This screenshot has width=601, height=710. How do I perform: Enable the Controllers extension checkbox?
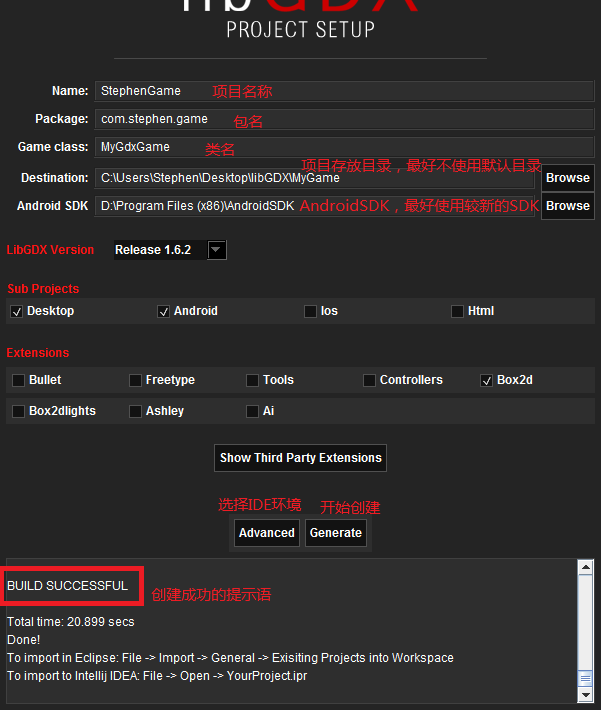(370, 380)
